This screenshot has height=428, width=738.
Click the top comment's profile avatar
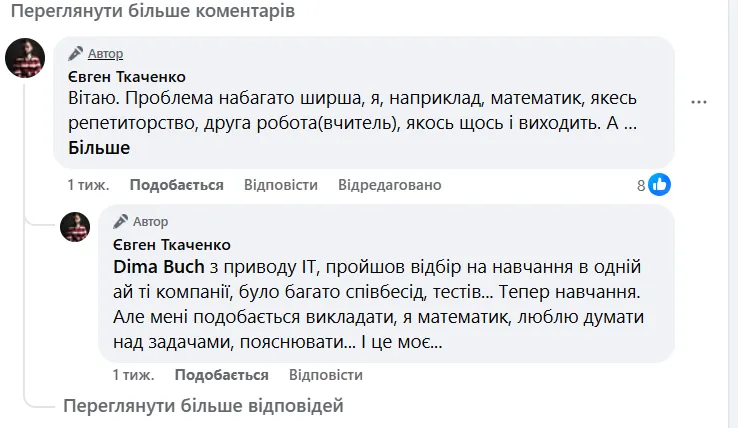coord(25,59)
